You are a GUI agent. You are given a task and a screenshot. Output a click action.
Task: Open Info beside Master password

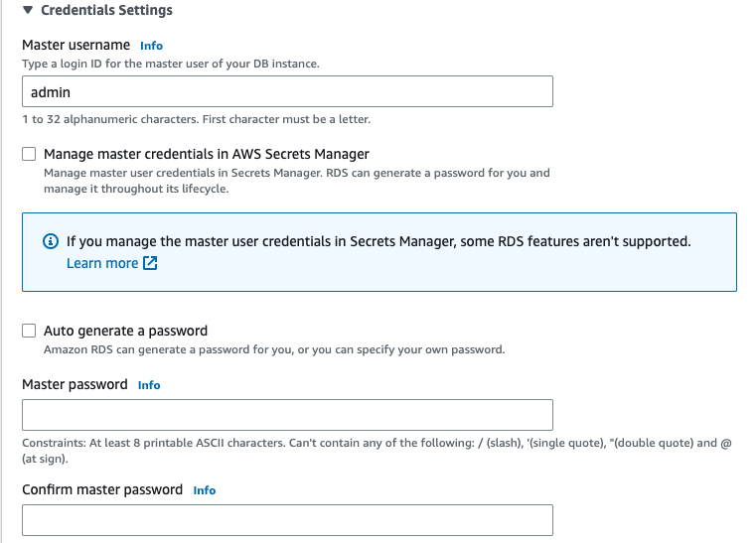point(149,385)
